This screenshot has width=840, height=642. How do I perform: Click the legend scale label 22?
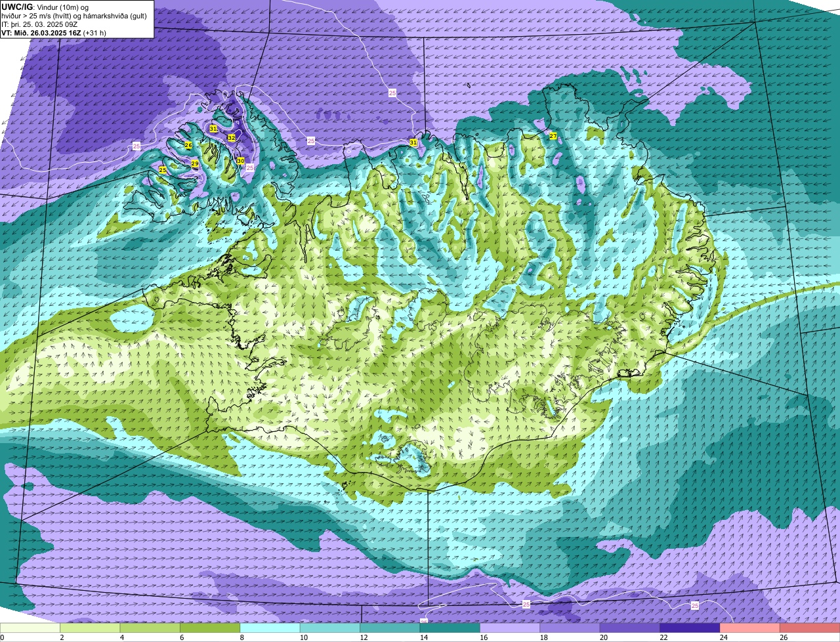(x=664, y=637)
